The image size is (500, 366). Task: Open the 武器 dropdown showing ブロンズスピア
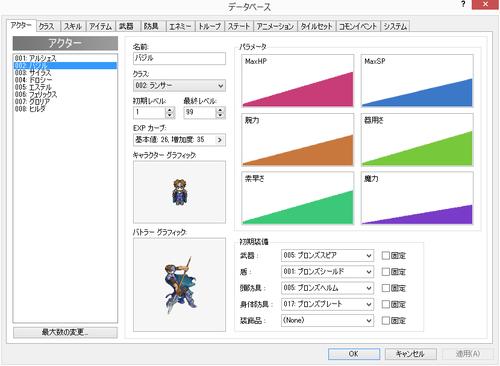327,256
